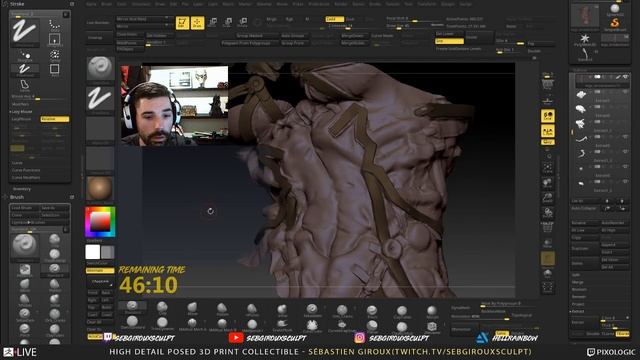
Task: Select MaskPen brush in Brush palette
Action: (x=25, y=270)
